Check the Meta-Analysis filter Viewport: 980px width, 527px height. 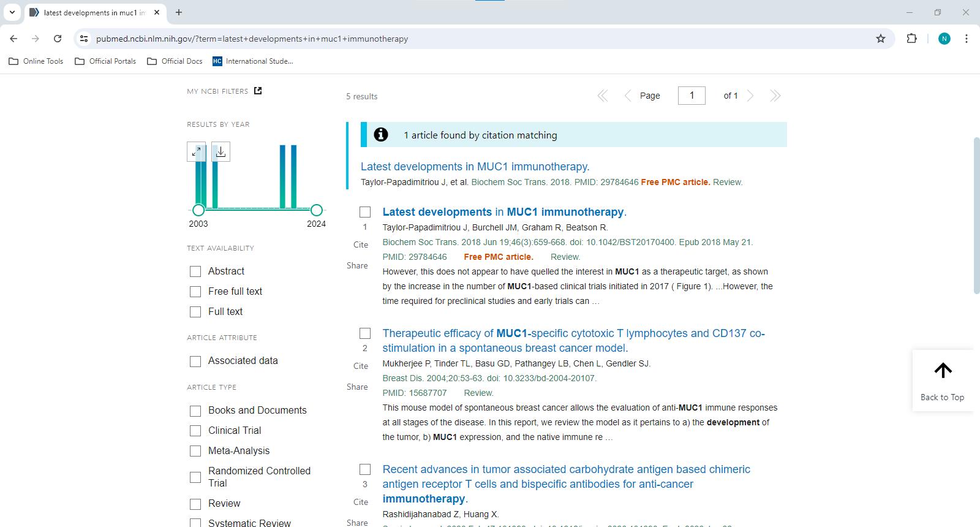pos(195,451)
